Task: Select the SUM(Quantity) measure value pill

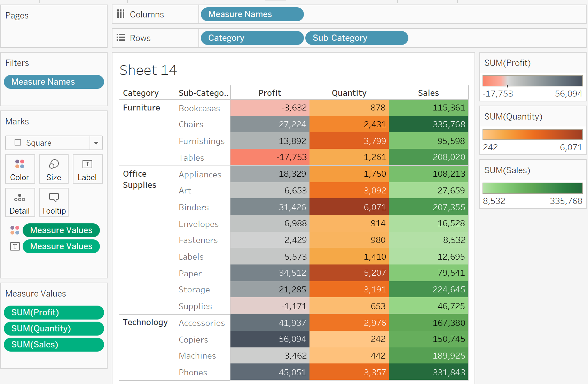Action: point(54,329)
